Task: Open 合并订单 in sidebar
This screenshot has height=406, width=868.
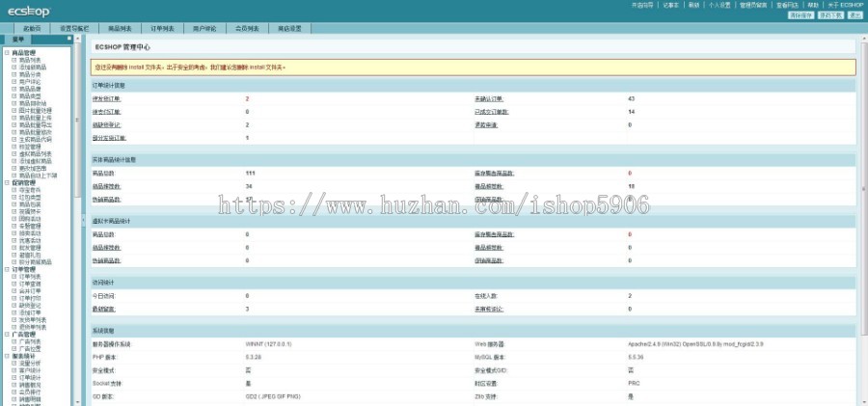Action: point(30,291)
